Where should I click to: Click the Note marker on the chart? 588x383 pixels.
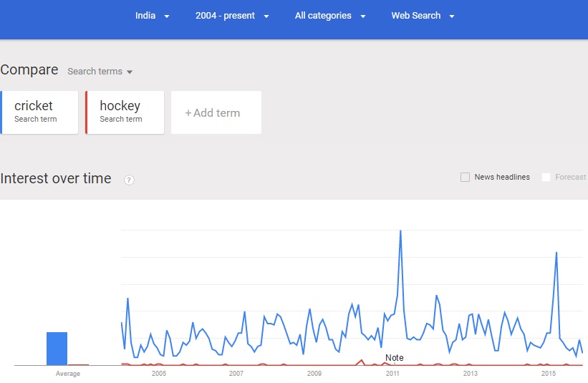(x=395, y=358)
